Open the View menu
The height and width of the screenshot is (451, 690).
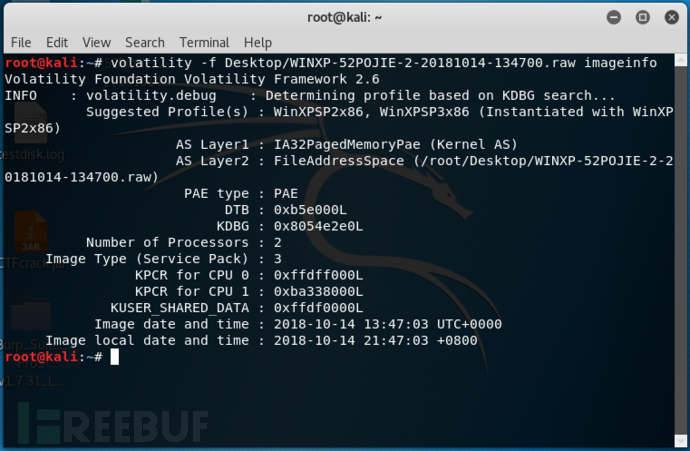pos(96,43)
